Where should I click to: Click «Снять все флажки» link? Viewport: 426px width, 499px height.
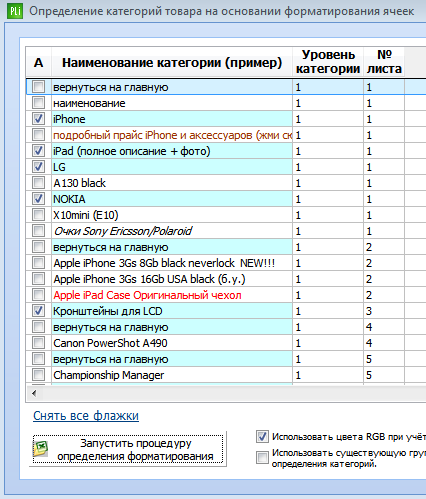click(x=86, y=416)
